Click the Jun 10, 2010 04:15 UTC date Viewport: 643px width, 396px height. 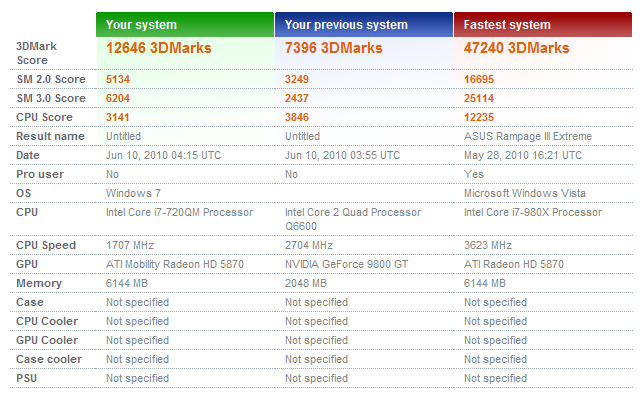163,155
